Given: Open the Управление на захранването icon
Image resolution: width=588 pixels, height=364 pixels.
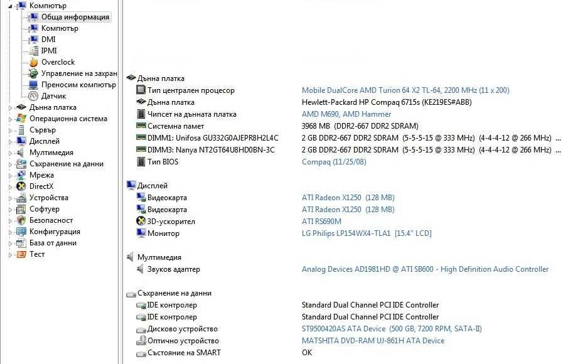Looking at the screenshot, I should point(33,73).
